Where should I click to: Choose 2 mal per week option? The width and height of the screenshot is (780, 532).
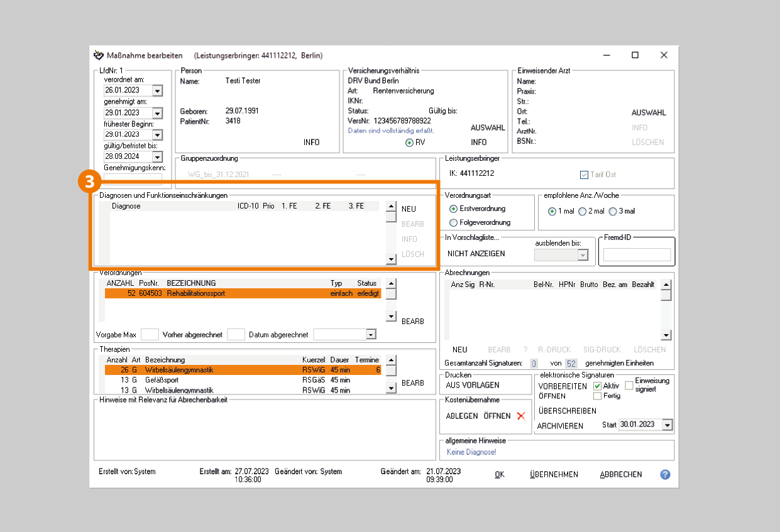(583, 211)
